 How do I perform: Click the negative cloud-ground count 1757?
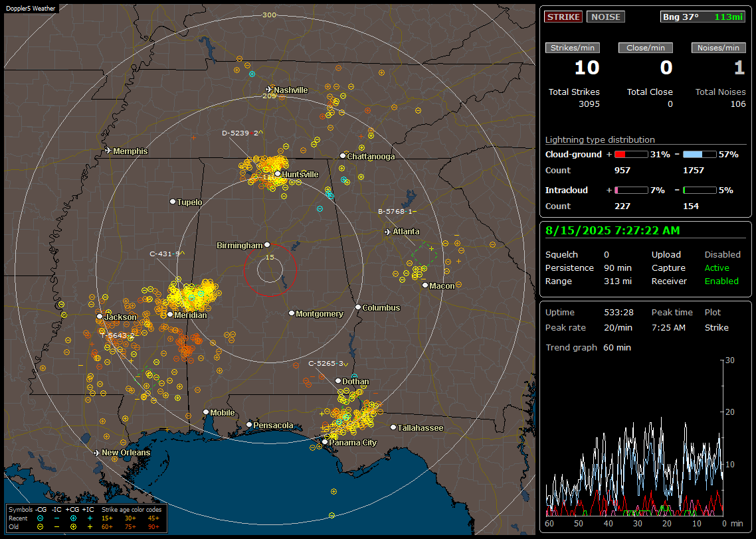point(694,171)
